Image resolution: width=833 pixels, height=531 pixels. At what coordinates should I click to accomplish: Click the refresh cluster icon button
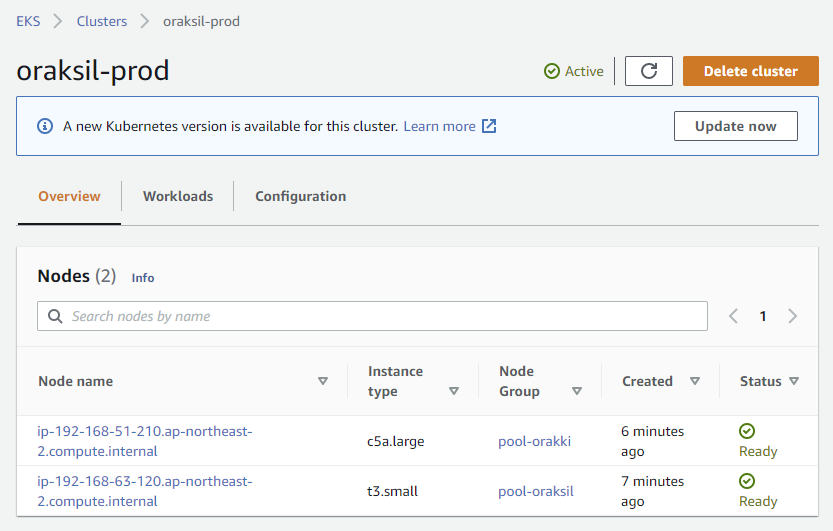[x=649, y=71]
